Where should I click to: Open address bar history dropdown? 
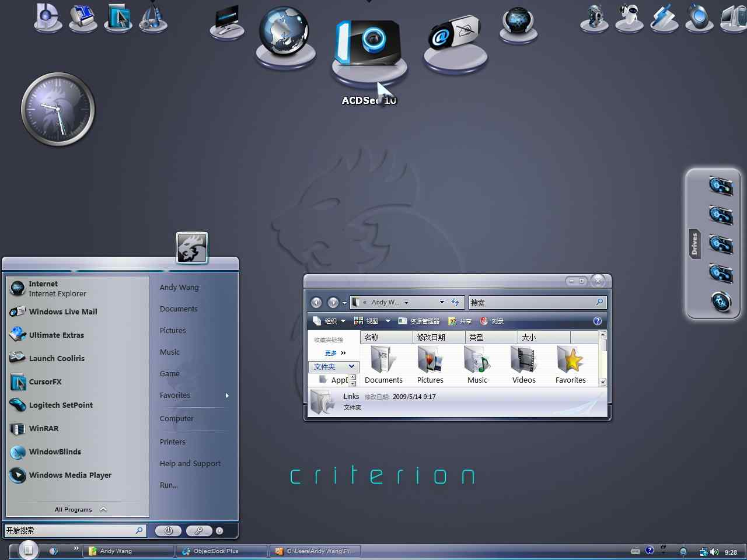pos(442,302)
